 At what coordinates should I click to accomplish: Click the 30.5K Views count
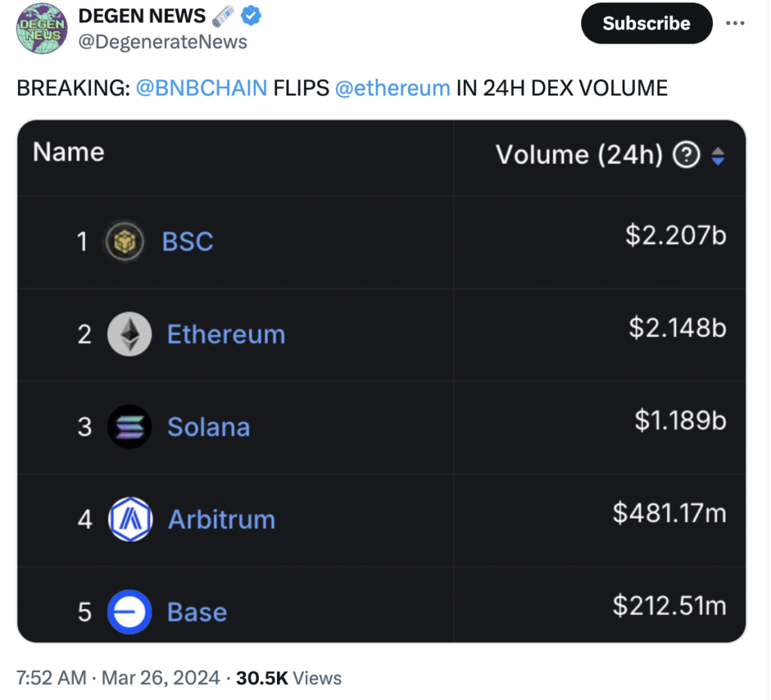(288, 677)
